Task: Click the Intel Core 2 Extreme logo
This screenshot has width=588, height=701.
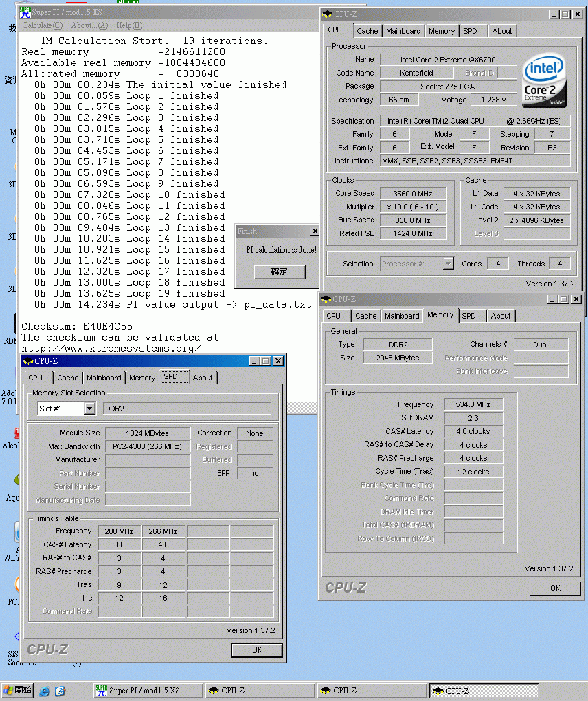Action: (544, 80)
